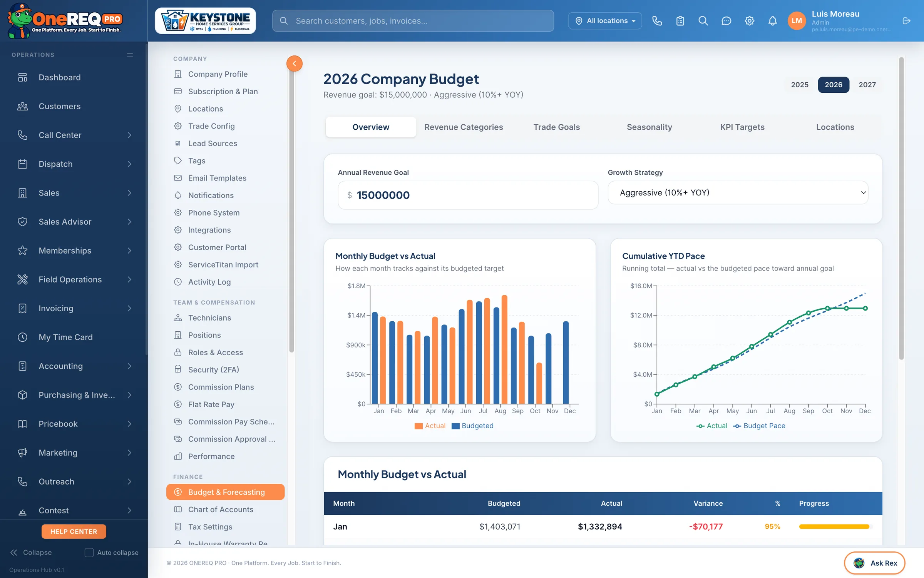Open the notifications bell in the header
Viewport: 924px width, 578px height.
click(772, 21)
